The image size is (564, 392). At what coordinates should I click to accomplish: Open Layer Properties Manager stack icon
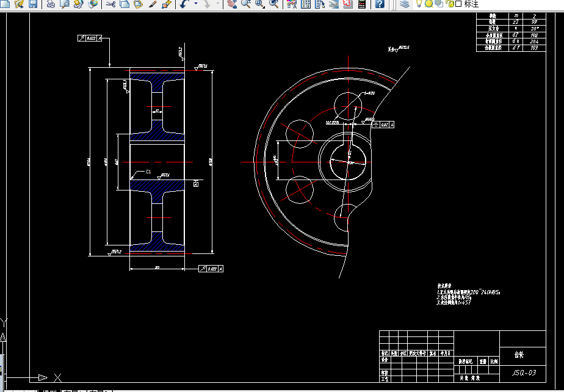[405, 4]
